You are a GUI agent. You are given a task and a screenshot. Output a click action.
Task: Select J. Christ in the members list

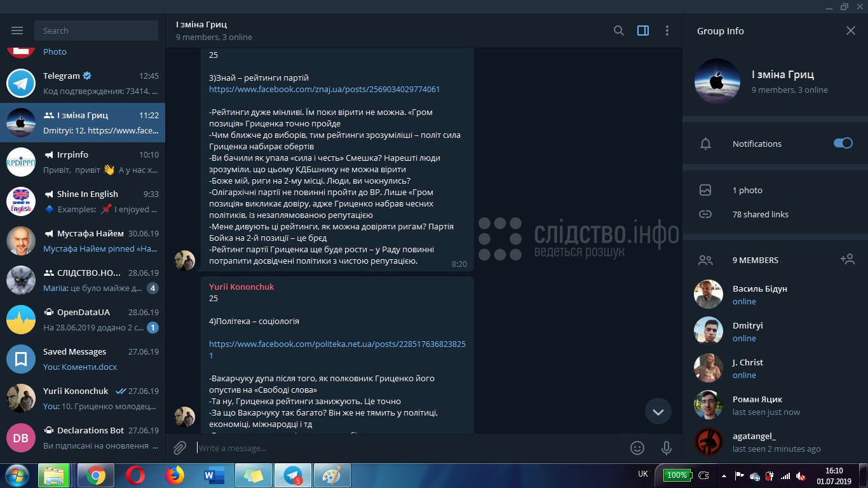(x=775, y=368)
